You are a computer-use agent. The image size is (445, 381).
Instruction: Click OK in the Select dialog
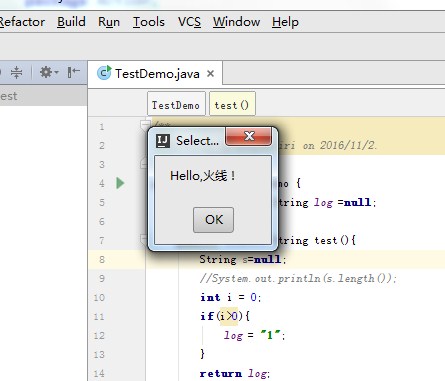(213, 220)
